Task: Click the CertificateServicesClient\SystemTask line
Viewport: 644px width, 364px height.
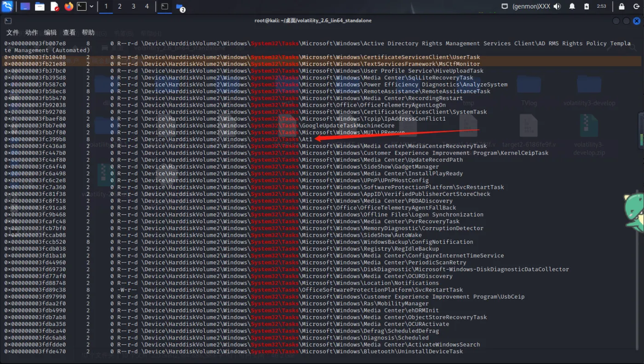Action: point(246,112)
